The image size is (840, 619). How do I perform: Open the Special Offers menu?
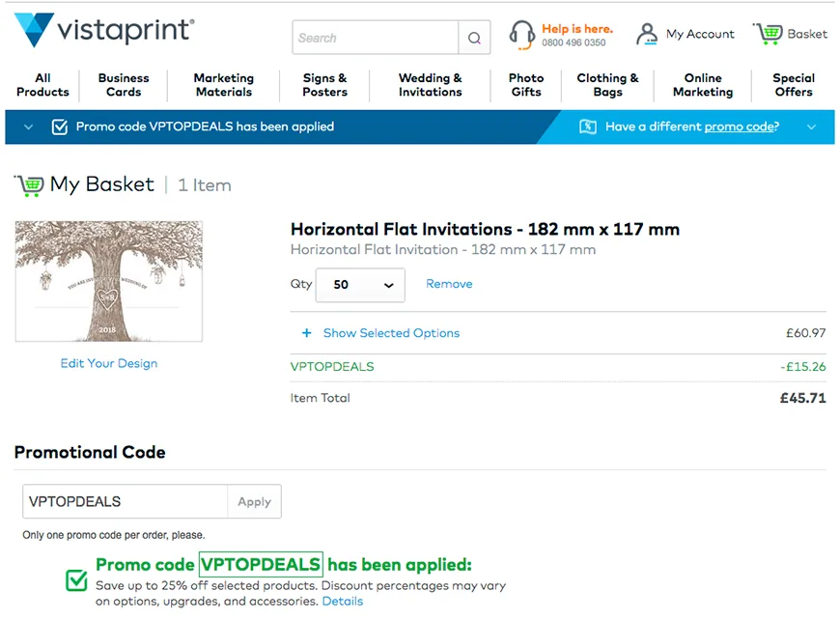[794, 85]
